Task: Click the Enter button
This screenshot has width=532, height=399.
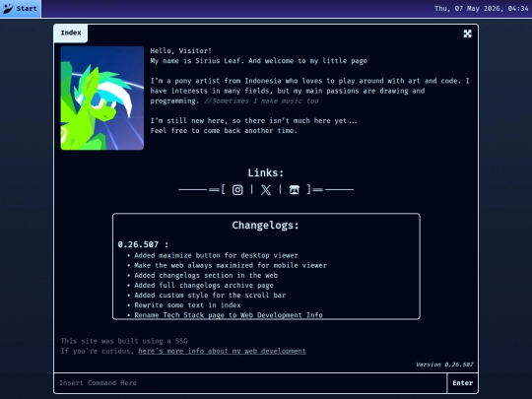Action: pos(462,383)
